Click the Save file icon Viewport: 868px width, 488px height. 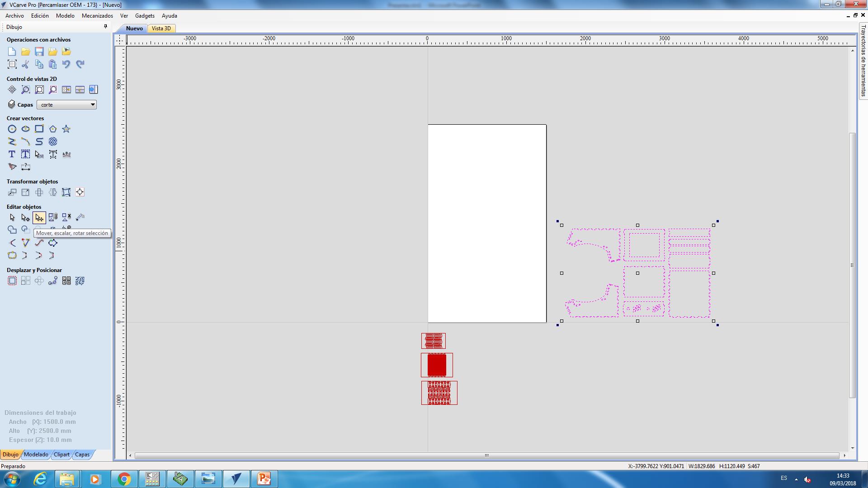[39, 52]
